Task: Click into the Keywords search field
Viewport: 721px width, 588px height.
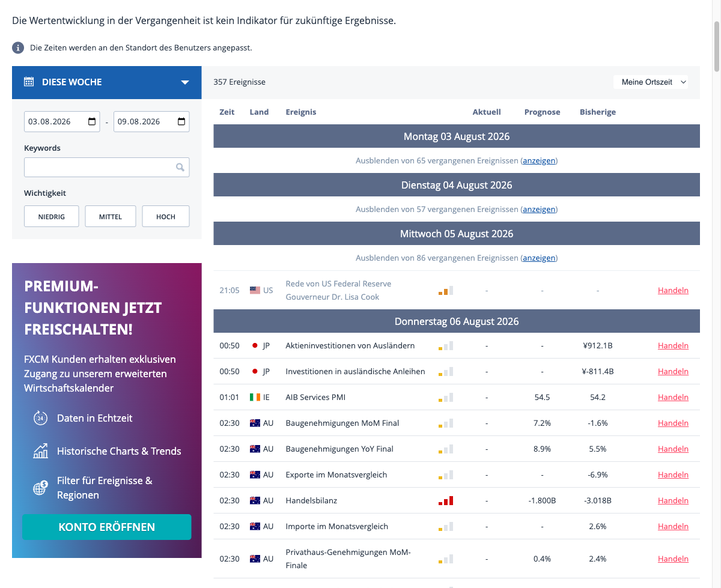Action: 107,168
